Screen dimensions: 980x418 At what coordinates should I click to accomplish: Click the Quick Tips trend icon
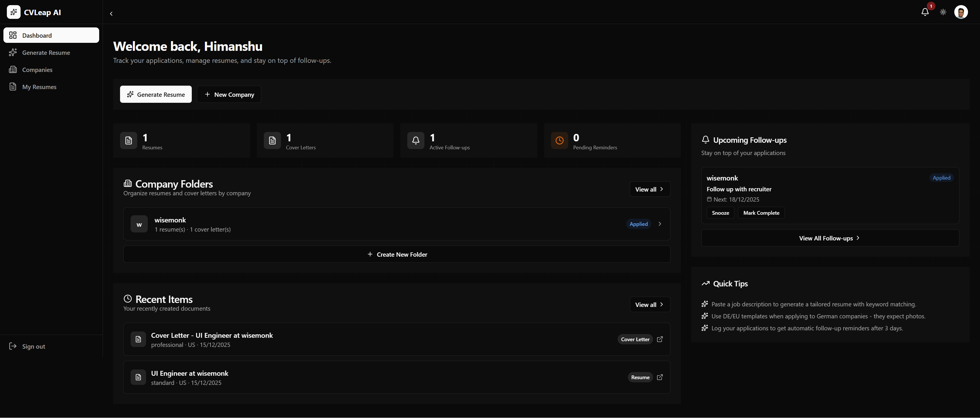coord(706,284)
